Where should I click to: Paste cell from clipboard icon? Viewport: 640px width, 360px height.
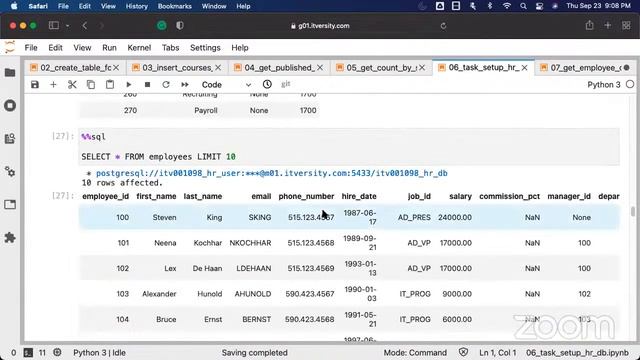click(110, 84)
